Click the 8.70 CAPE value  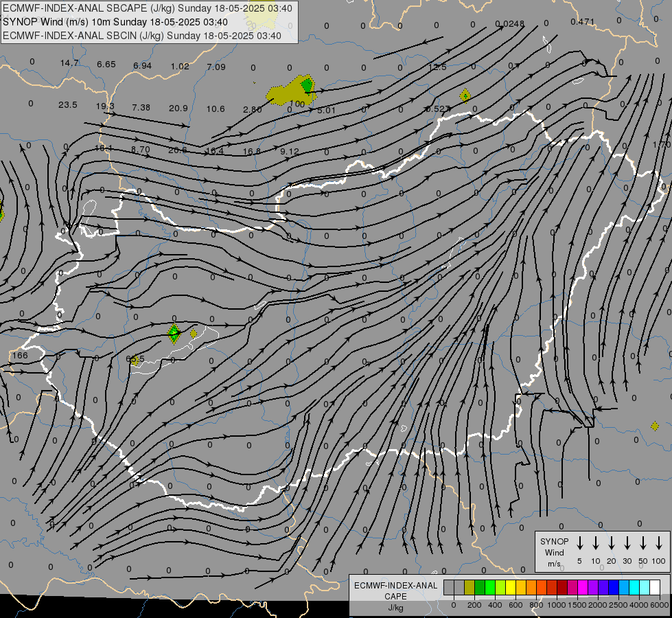pyautogui.click(x=141, y=150)
